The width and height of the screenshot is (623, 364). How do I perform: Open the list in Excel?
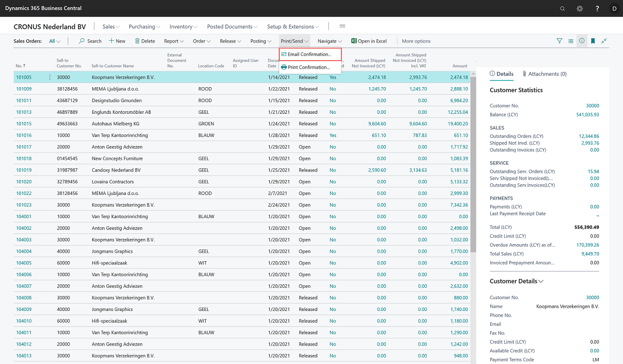tap(369, 41)
